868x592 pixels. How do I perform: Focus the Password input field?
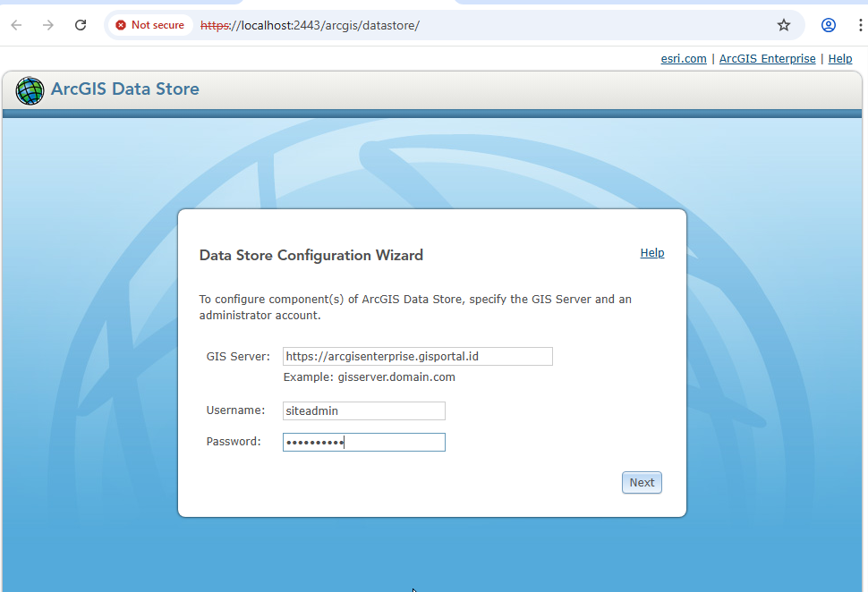point(363,442)
